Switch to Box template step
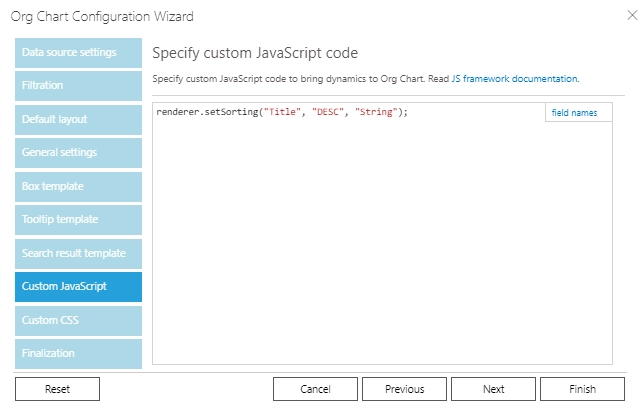 [78, 186]
